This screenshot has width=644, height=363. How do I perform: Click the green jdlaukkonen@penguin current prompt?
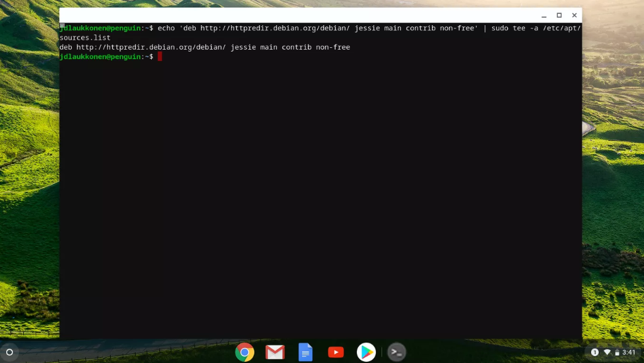click(x=101, y=57)
